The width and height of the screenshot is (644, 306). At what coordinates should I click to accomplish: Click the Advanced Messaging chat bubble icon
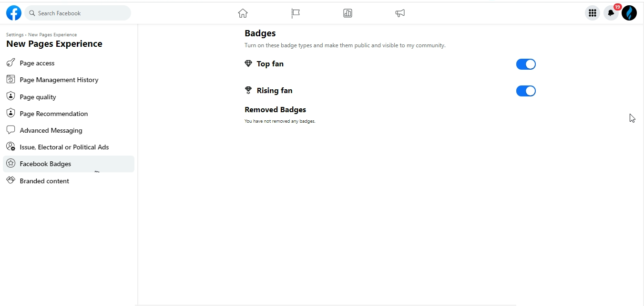(x=10, y=130)
